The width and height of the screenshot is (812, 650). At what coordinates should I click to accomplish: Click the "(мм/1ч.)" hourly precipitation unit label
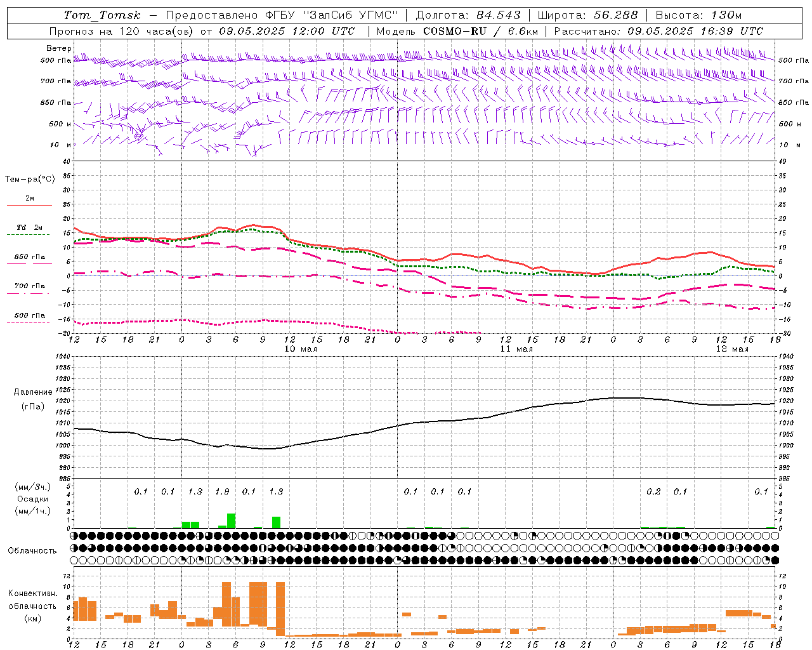(x=32, y=511)
